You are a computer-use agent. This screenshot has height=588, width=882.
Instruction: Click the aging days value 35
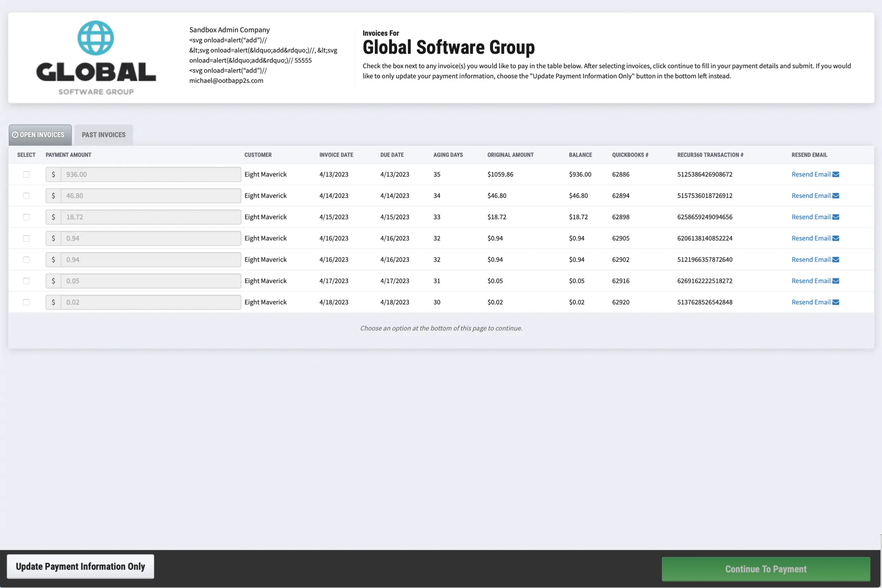coord(437,175)
